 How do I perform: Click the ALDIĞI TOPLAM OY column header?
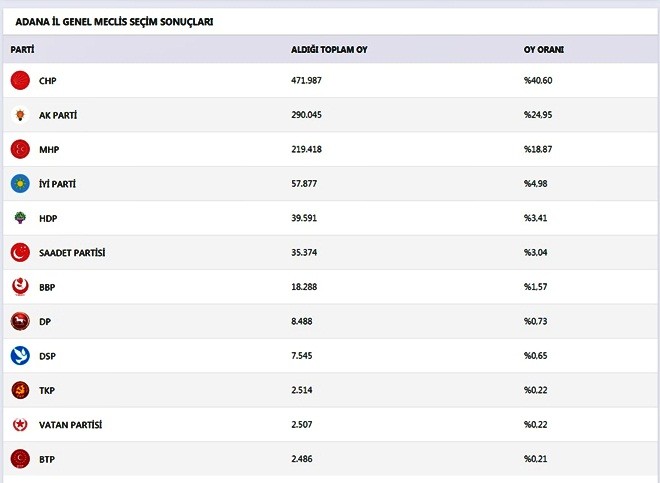coord(329,49)
